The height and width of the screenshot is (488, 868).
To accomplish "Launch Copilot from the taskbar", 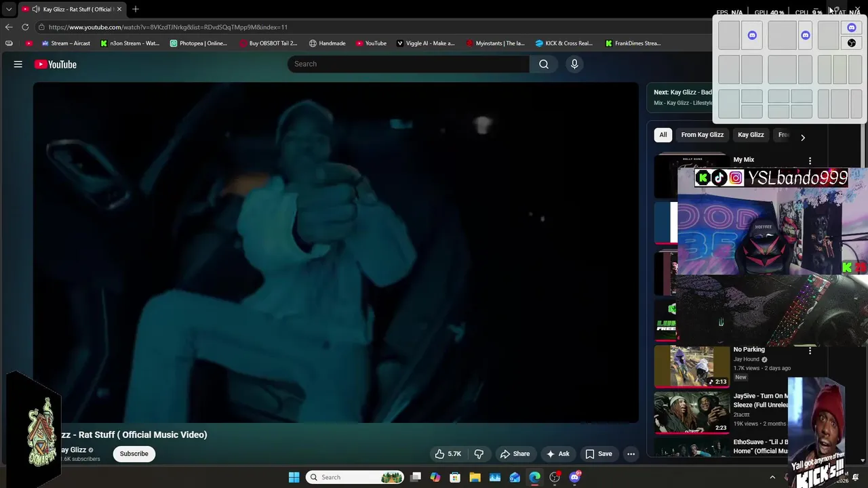I will pyautogui.click(x=435, y=477).
